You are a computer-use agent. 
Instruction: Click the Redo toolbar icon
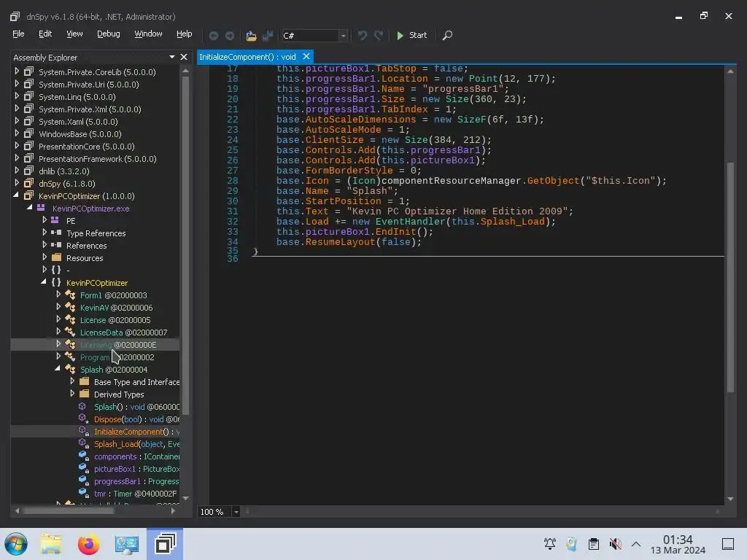379,36
